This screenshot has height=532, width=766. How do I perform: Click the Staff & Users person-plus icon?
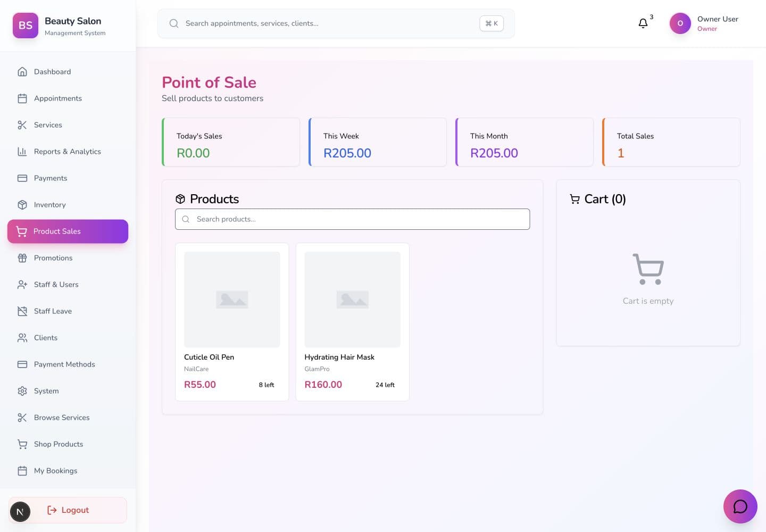click(22, 285)
